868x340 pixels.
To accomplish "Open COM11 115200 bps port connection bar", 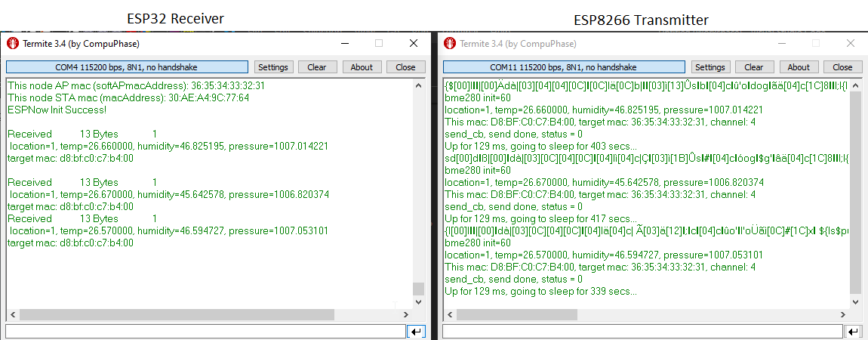I will tap(564, 67).
